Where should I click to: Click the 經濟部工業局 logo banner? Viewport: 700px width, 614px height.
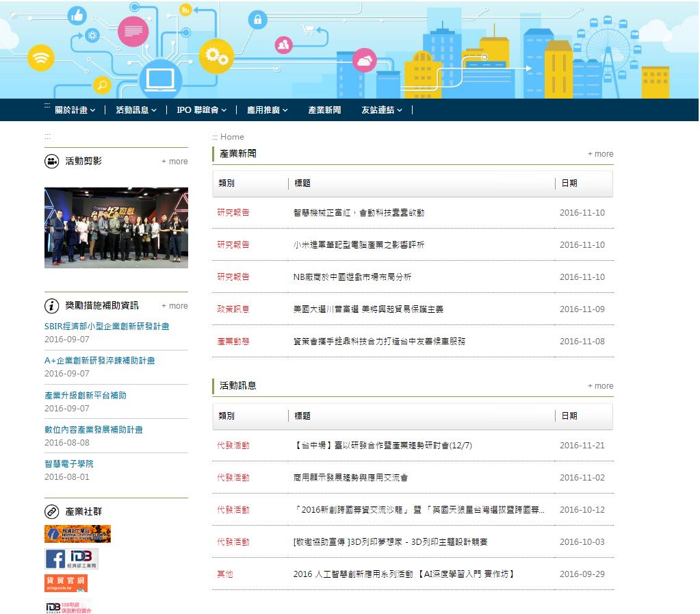click(78, 534)
